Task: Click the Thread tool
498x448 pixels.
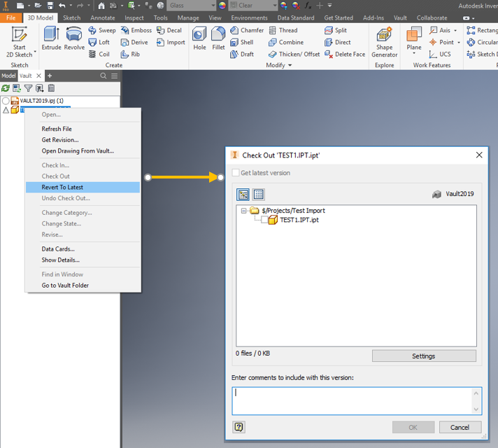Action: (283, 30)
